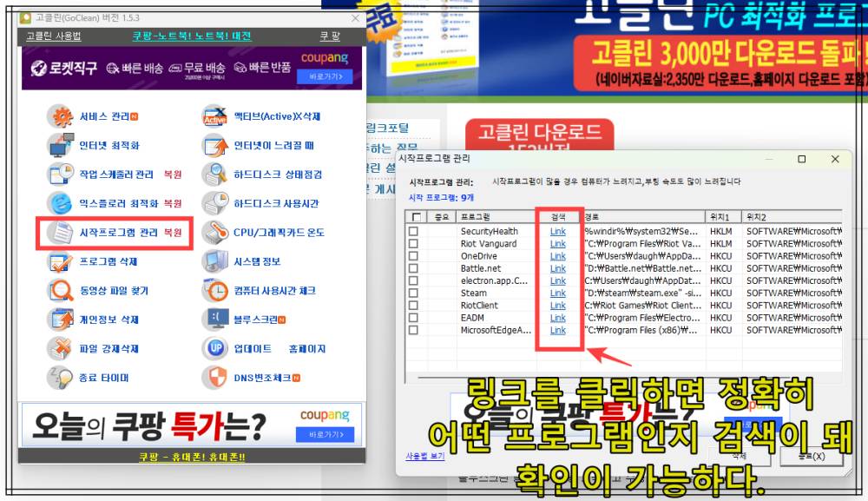Check the OneDrive startup checkbox

[x=413, y=256]
